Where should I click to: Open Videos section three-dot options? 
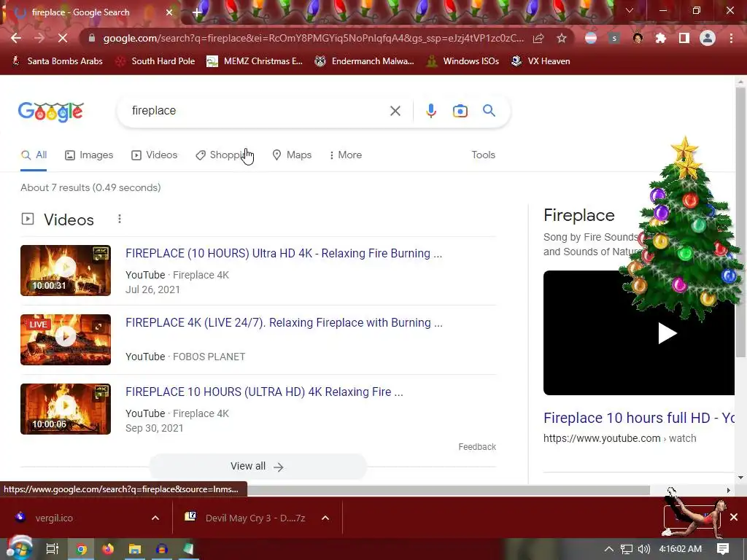tap(120, 219)
